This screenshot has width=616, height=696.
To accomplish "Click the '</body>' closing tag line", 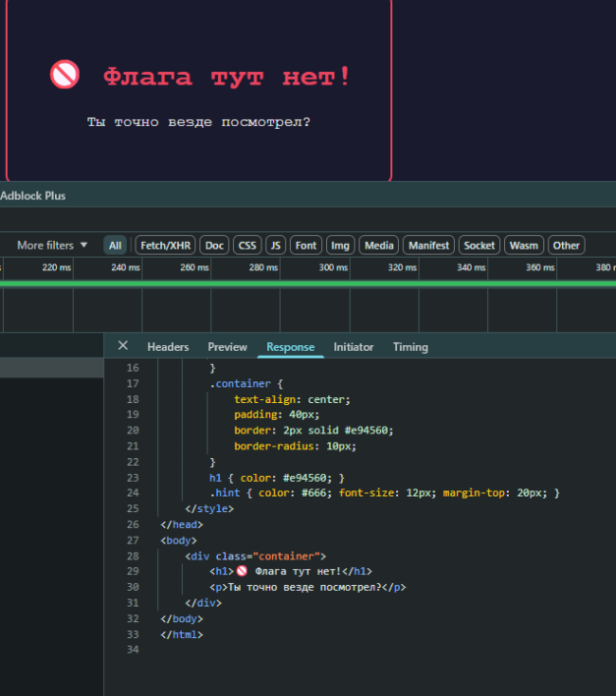I will point(182,618).
